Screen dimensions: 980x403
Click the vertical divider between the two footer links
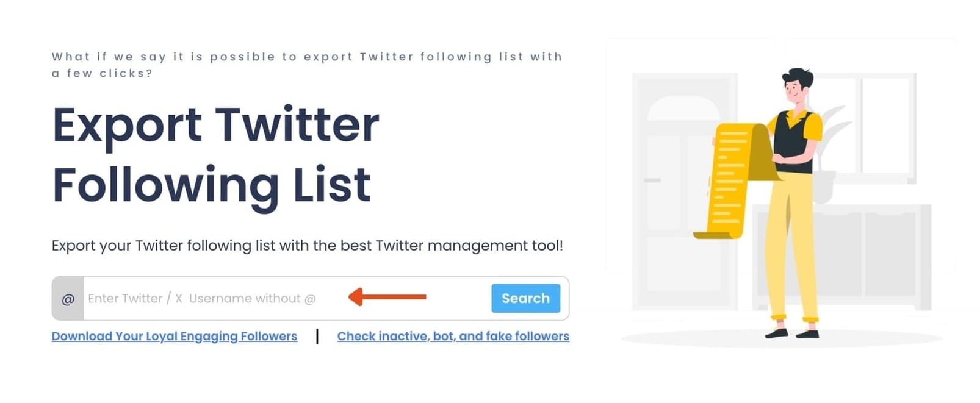317,337
